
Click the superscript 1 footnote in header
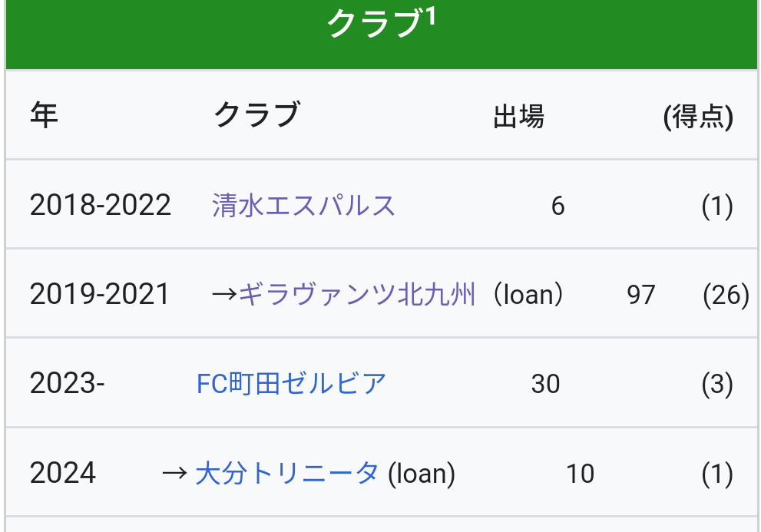point(431,18)
